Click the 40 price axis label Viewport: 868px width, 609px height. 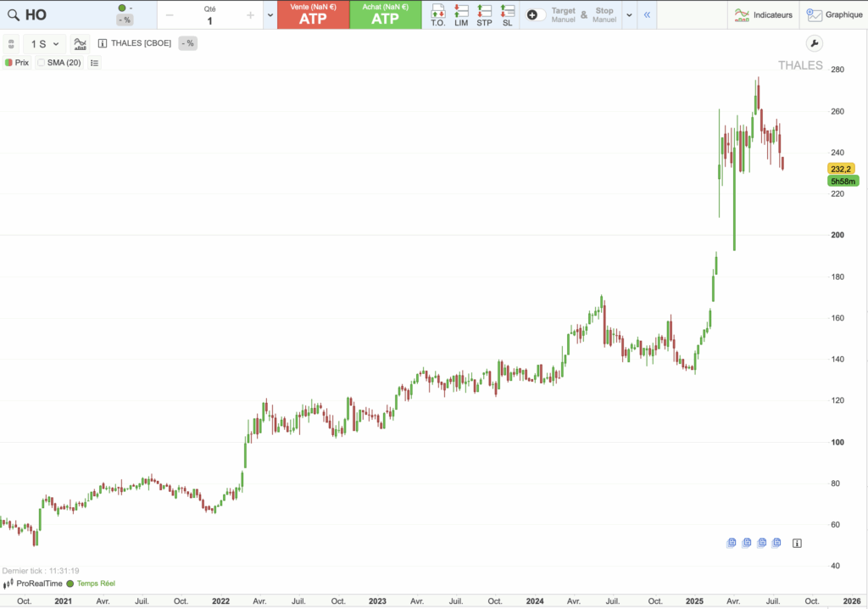pyautogui.click(x=835, y=566)
